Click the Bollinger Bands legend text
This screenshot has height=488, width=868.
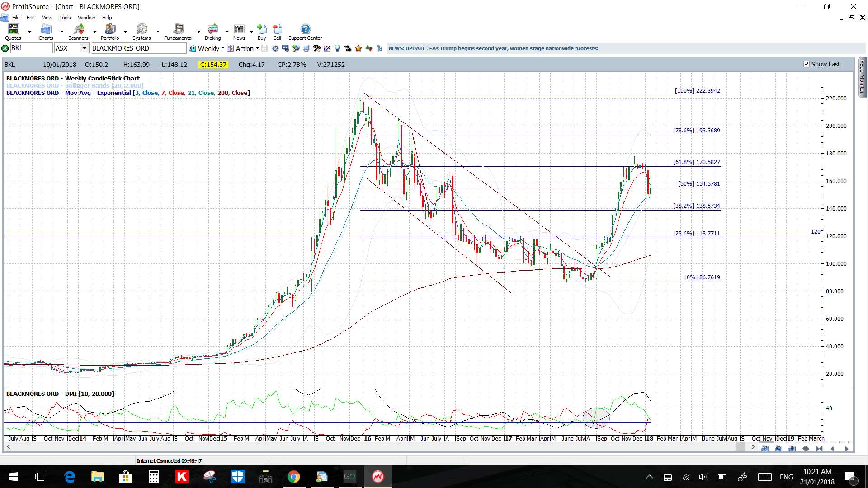click(75, 85)
